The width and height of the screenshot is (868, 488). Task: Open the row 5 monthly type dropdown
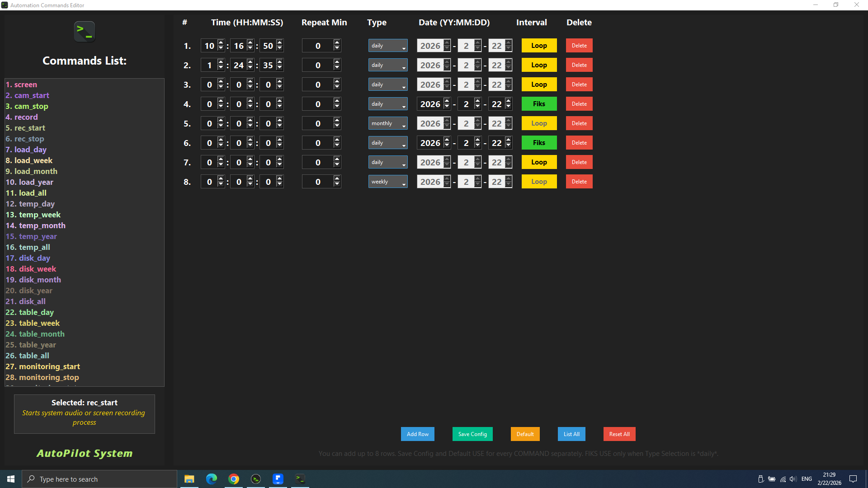pyautogui.click(x=388, y=123)
